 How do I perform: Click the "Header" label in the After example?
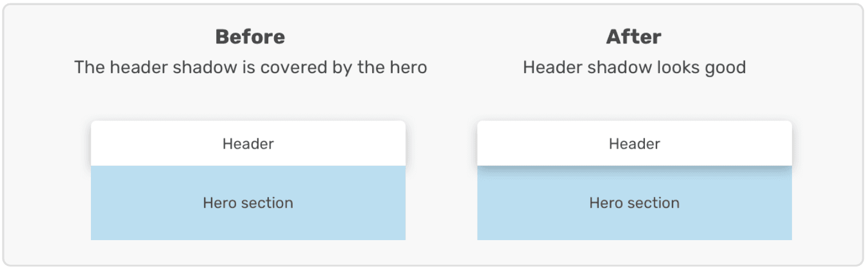coord(634,144)
